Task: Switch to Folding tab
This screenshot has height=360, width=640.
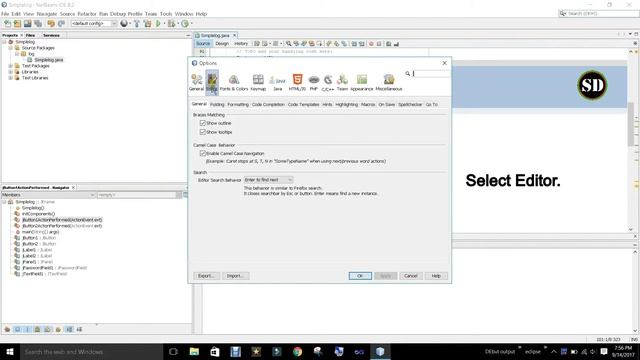Action: (x=217, y=104)
